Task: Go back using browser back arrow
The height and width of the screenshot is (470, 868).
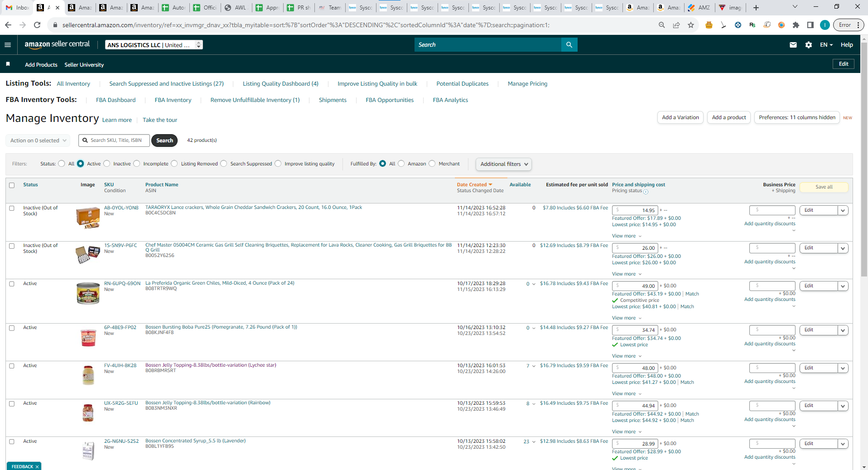Action: [8, 25]
